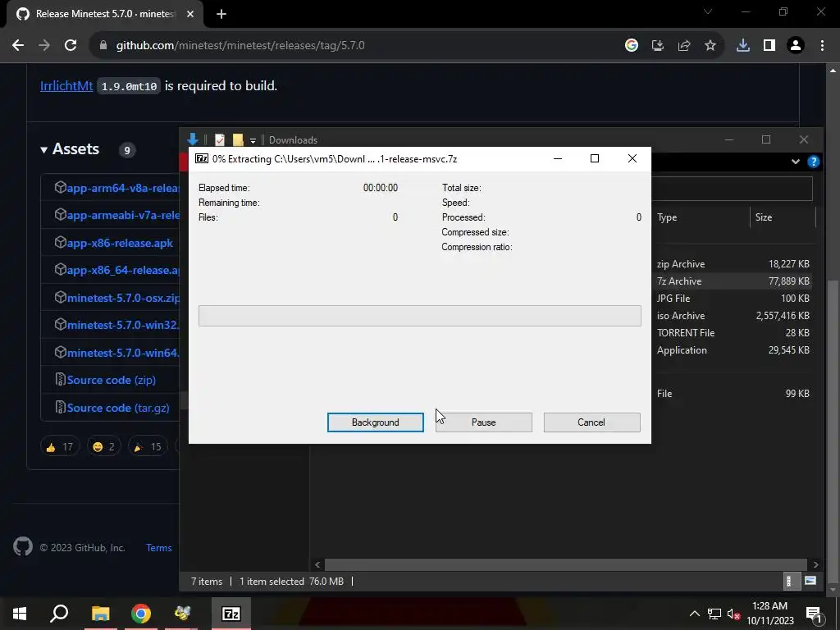Open Chrome tab search chevron
The width and height of the screenshot is (840, 630).
(x=708, y=11)
